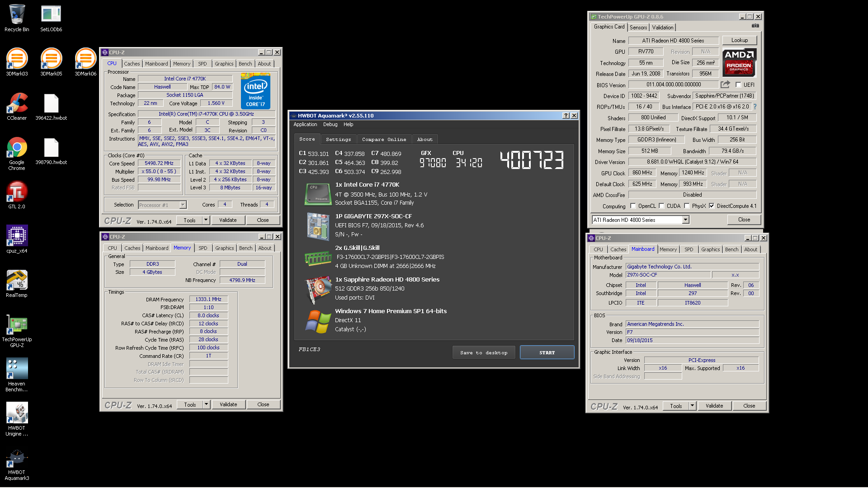Open the Application menu in Aquamark

coord(305,124)
